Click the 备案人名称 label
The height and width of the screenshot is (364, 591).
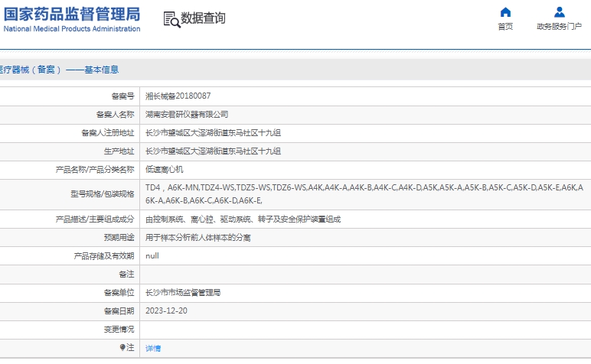pos(116,115)
